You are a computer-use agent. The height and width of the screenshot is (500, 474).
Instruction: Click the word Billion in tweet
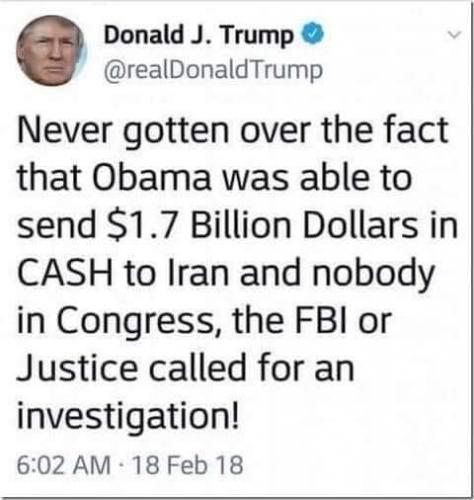[x=241, y=225]
